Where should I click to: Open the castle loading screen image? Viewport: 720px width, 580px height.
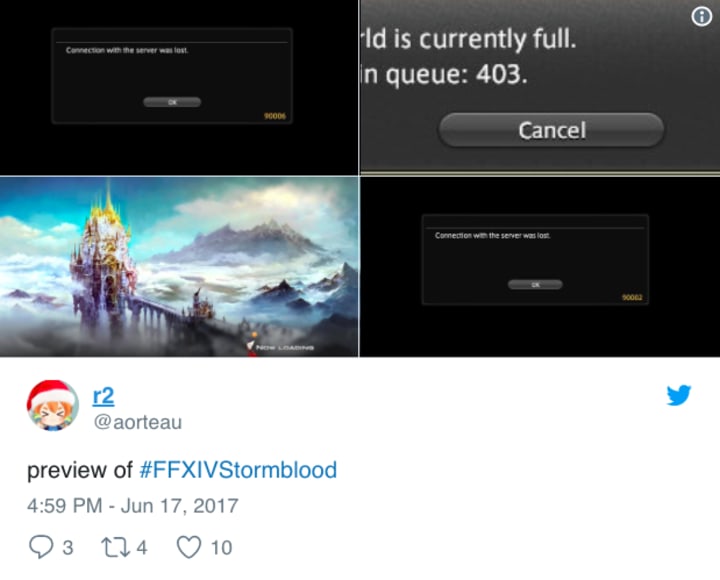179,266
